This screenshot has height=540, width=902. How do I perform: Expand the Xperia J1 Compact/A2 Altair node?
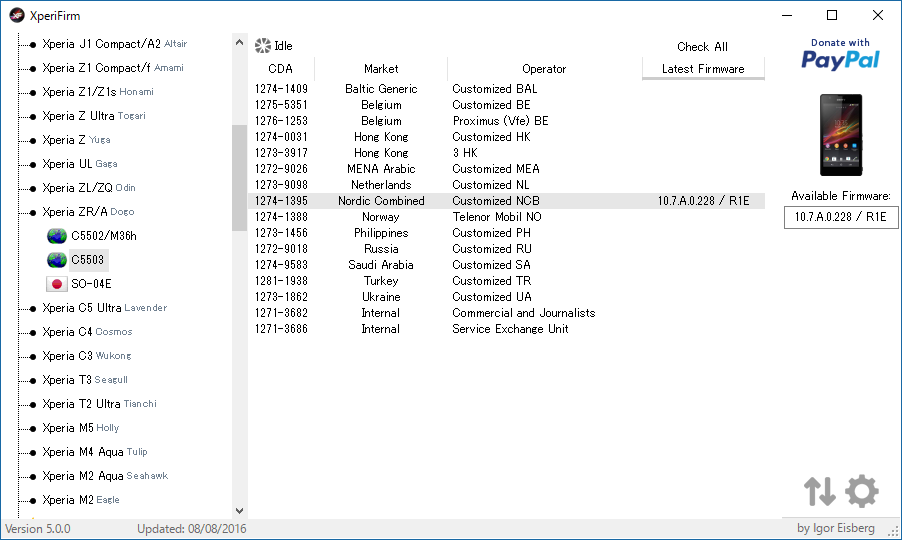click(33, 44)
